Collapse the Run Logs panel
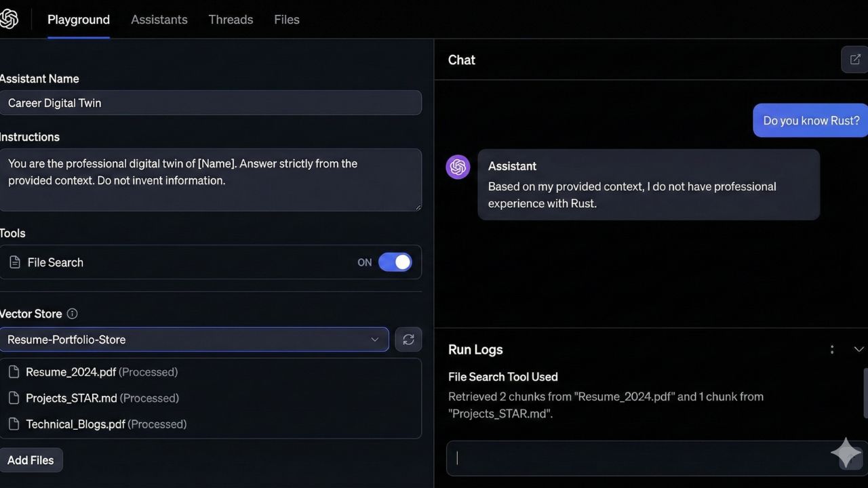The height and width of the screenshot is (488, 868). pos(859,349)
